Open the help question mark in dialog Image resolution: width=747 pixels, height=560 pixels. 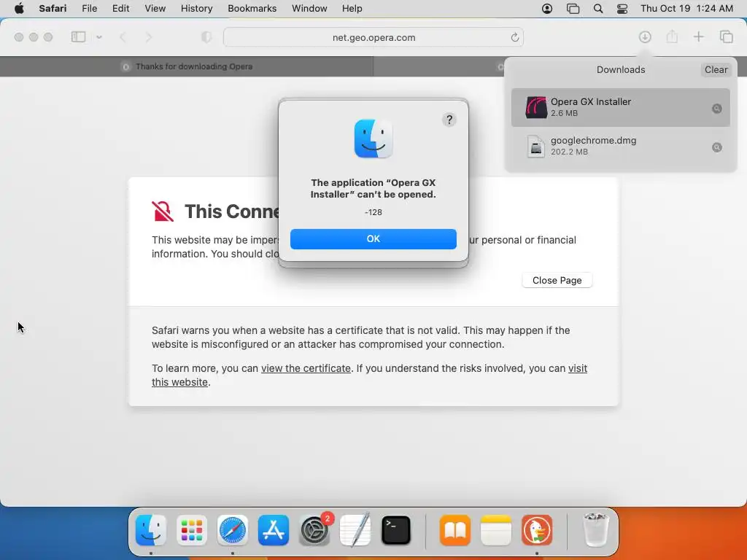click(449, 120)
